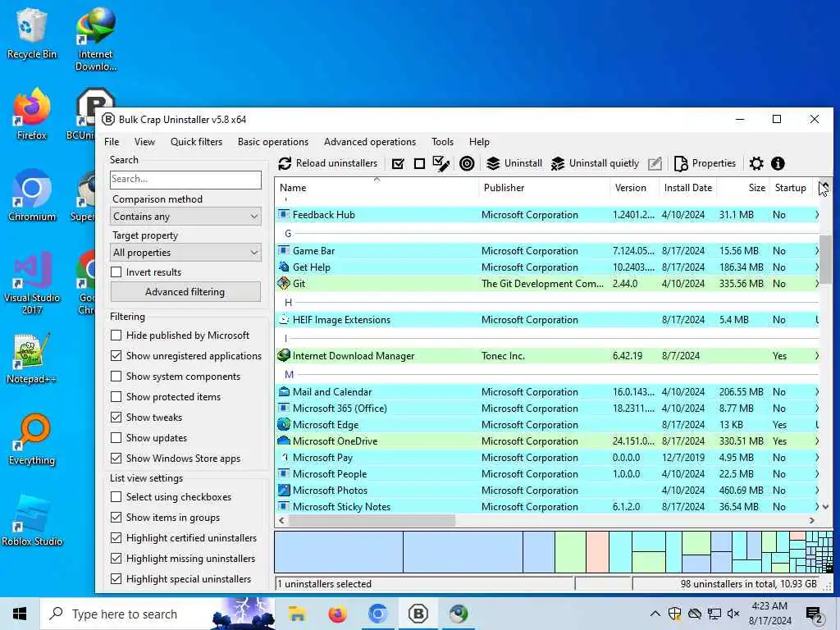The width and height of the screenshot is (840, 630).
Task: Click the invert selection toolbar icon
Action: (x=441, y=164)
